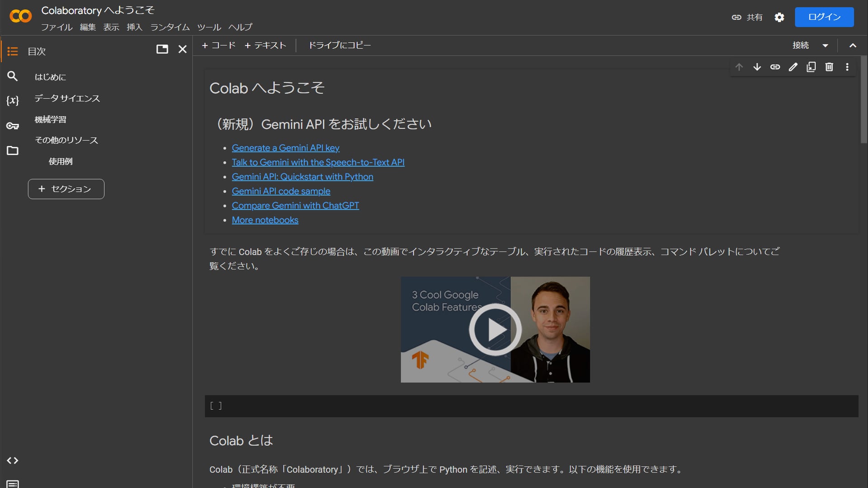Viewport: 868px width, 488px height.
Task: Open the connect options dropdown arrow
Action: (x=826, y=45)
